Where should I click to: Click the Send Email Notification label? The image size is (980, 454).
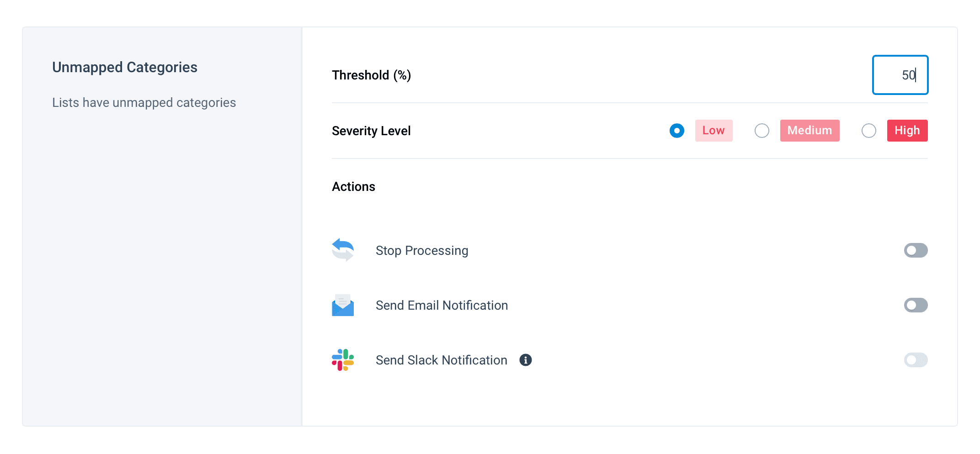coord(442,305)
